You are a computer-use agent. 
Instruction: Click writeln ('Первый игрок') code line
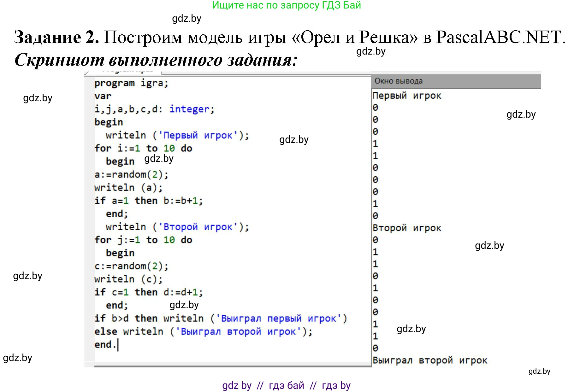[x=177, y=136]
